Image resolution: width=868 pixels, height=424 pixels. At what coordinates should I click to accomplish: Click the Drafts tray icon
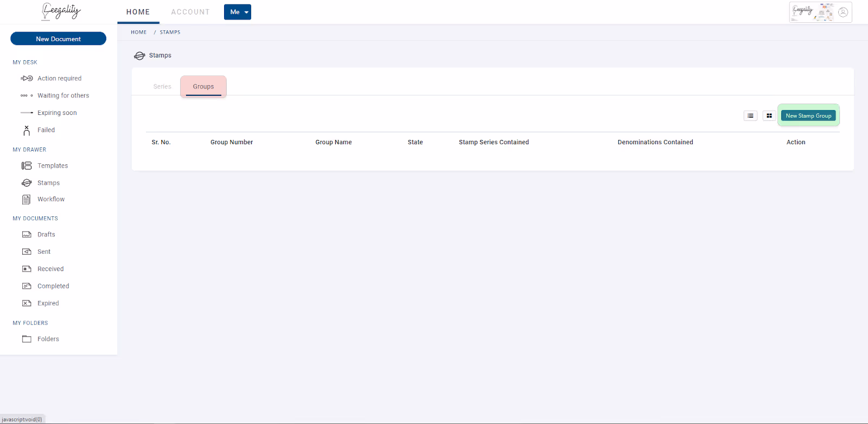[27, 235]
